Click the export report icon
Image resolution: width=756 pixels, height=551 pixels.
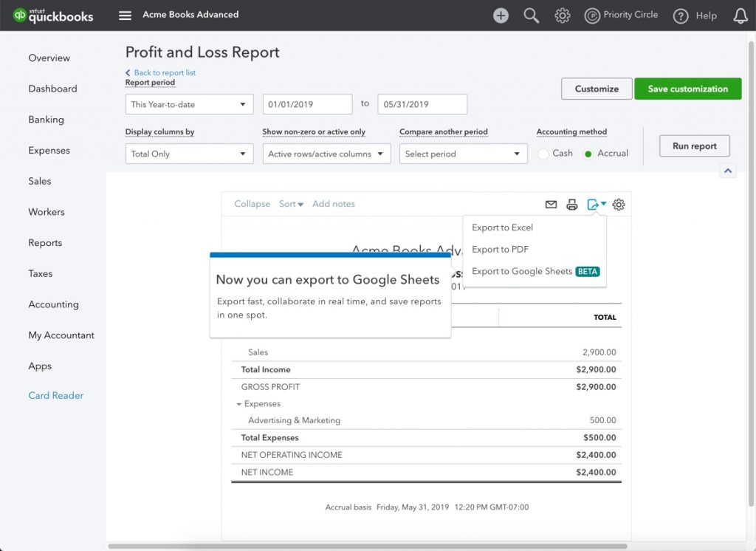click(x=597, y=205)
